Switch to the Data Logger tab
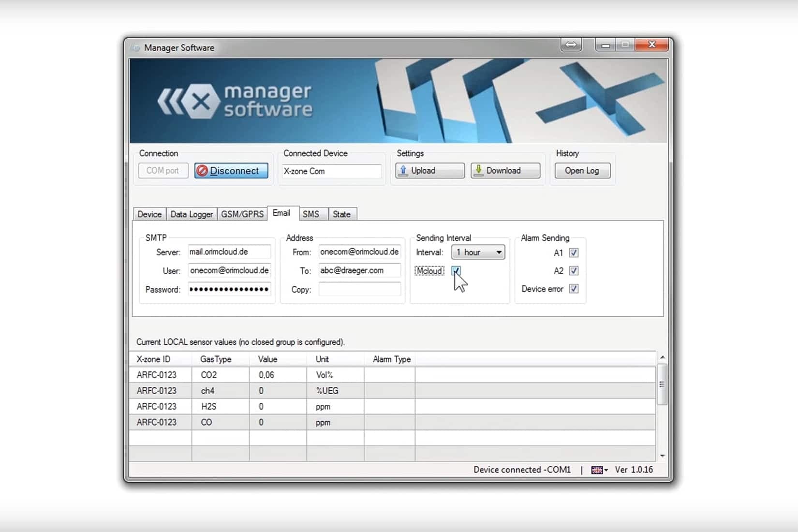The image size is (798, 532). pos(192,214)
